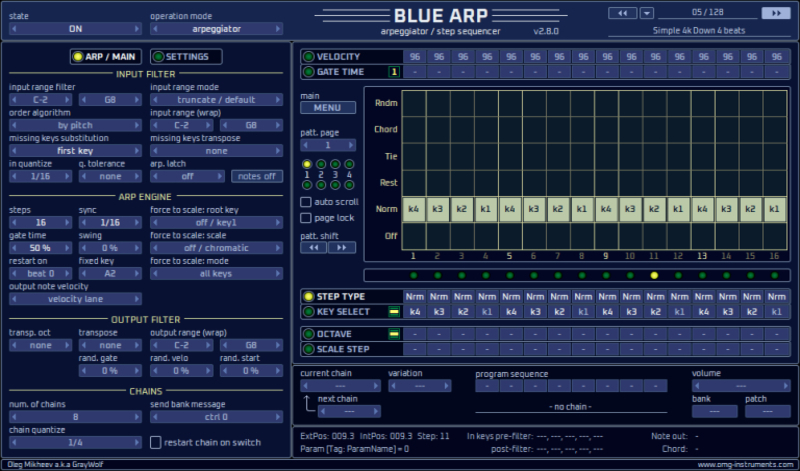Screen dimensions: 800x471
Task: Click first program sequence slot
Action: pyautogui.click(x=487, y=386)
